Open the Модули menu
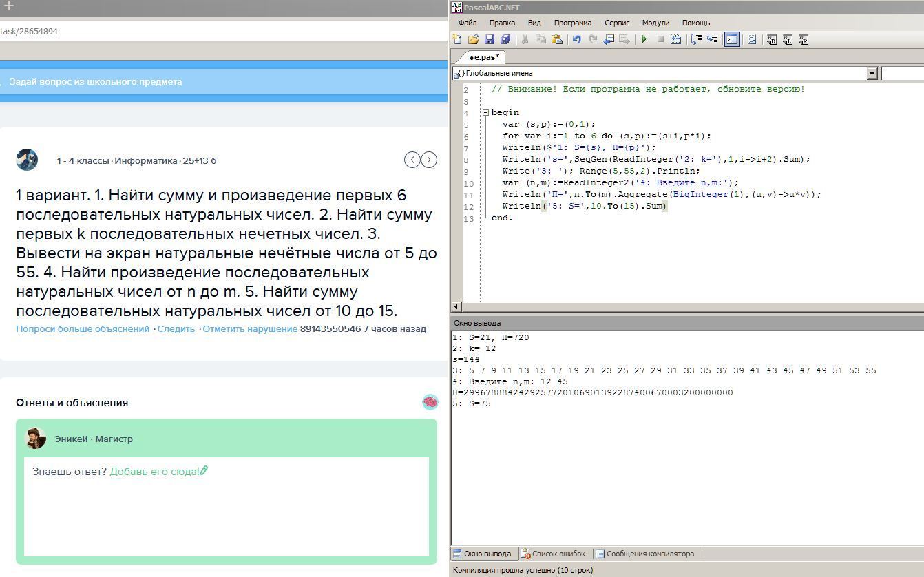 tap(655, 23)
